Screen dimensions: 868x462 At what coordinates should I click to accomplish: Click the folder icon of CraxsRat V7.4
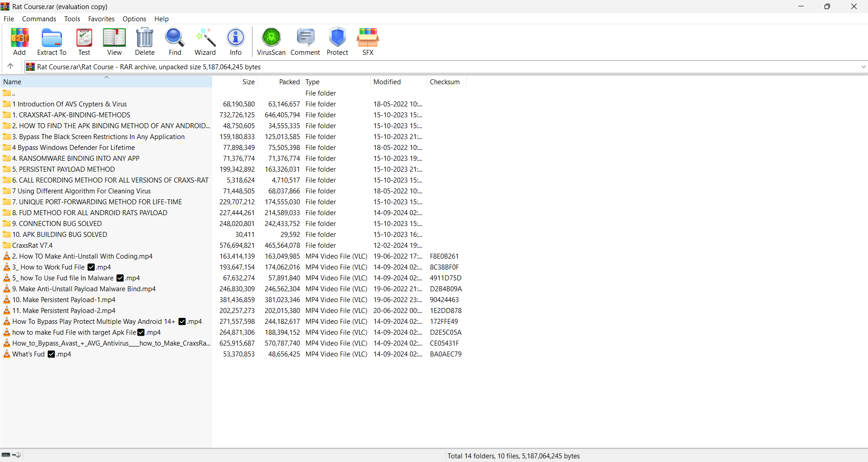7,245
